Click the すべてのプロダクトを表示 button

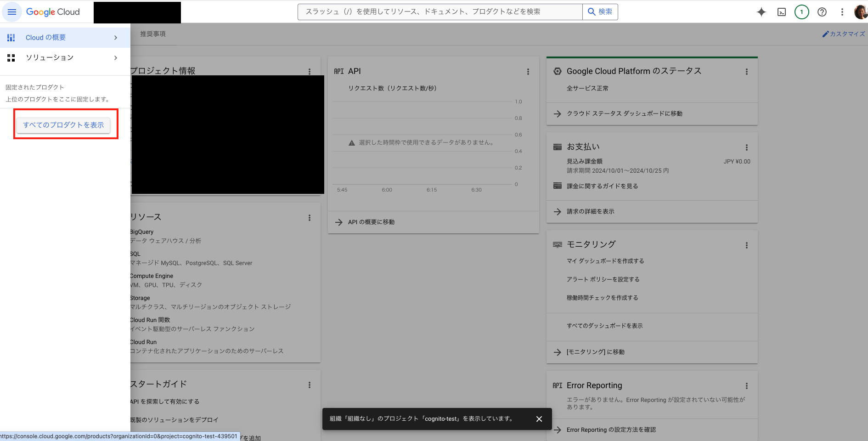click(64, 125)
